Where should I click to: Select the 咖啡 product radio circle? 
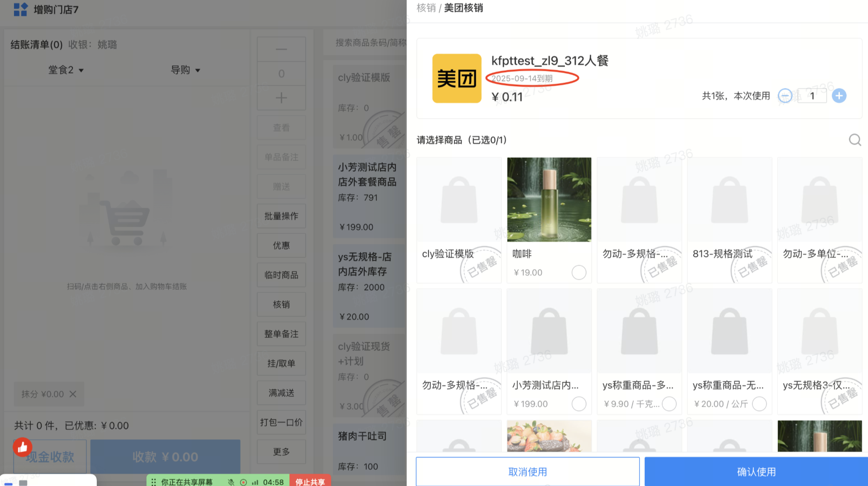(579, 272)
